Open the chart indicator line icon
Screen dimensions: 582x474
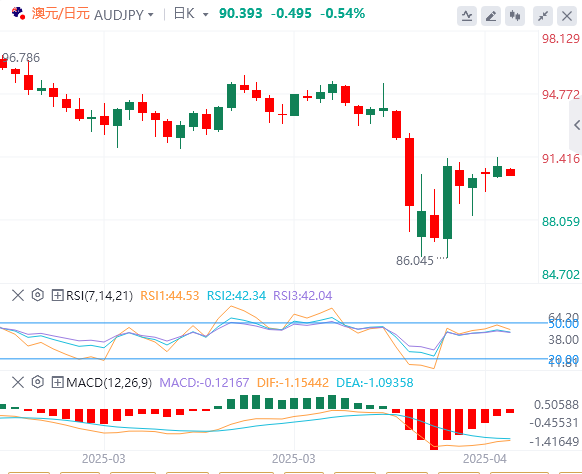pos(467,16)
